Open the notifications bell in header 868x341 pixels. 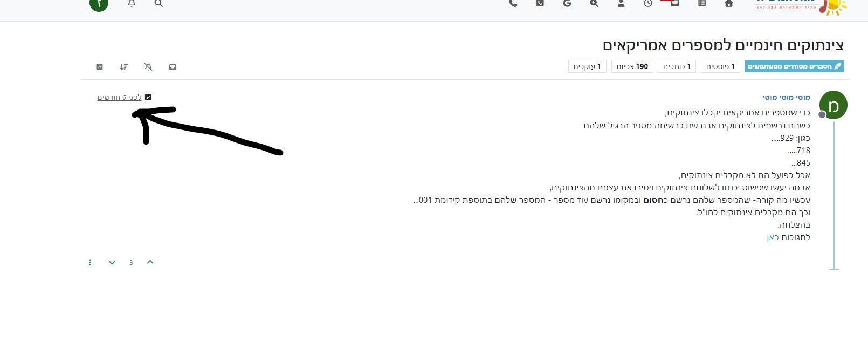(132, 3)
